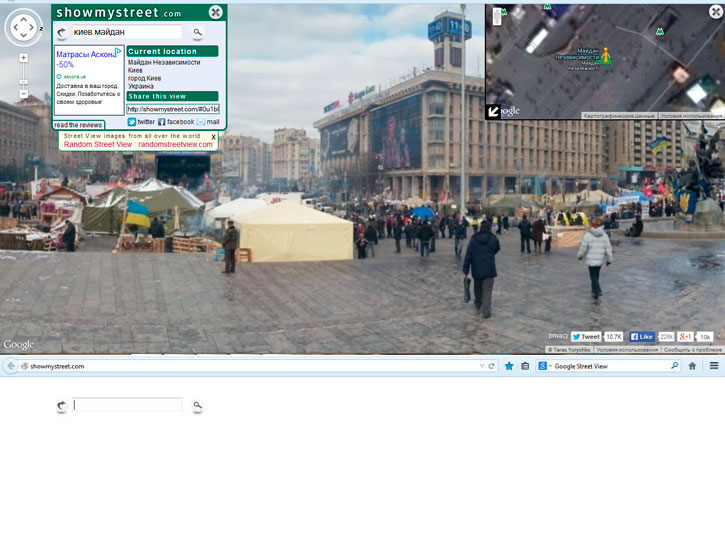This screenshot has width=725, height=560.
Task: Click the 'read the reviews' tab
Action: click(x=78, y=125)
